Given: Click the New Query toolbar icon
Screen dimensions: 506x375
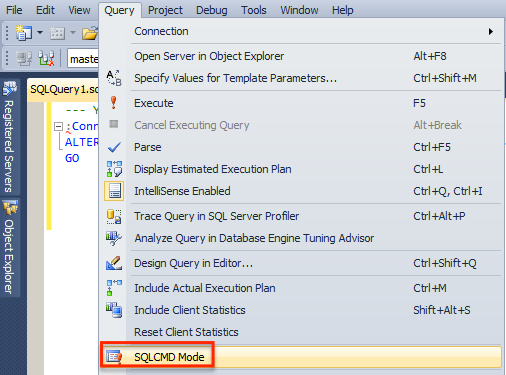Looking at the screenshot, I should point(24,33).
